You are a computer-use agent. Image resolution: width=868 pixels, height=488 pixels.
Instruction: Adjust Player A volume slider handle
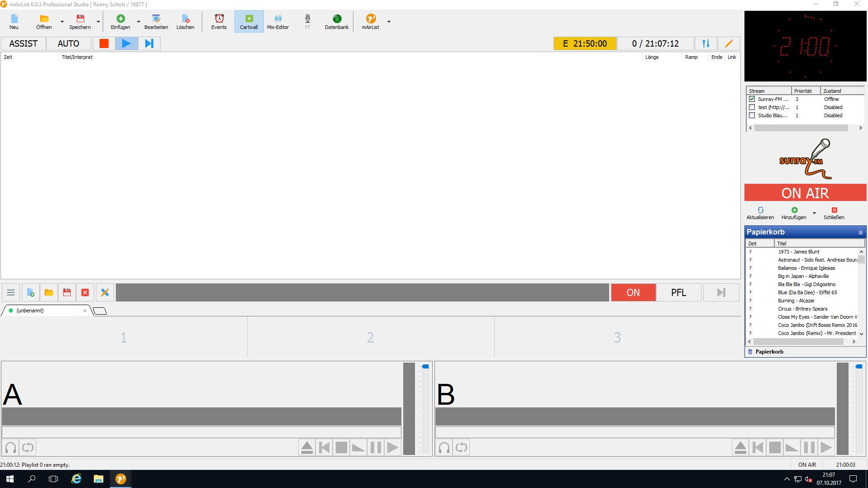(x=425, y=367)
